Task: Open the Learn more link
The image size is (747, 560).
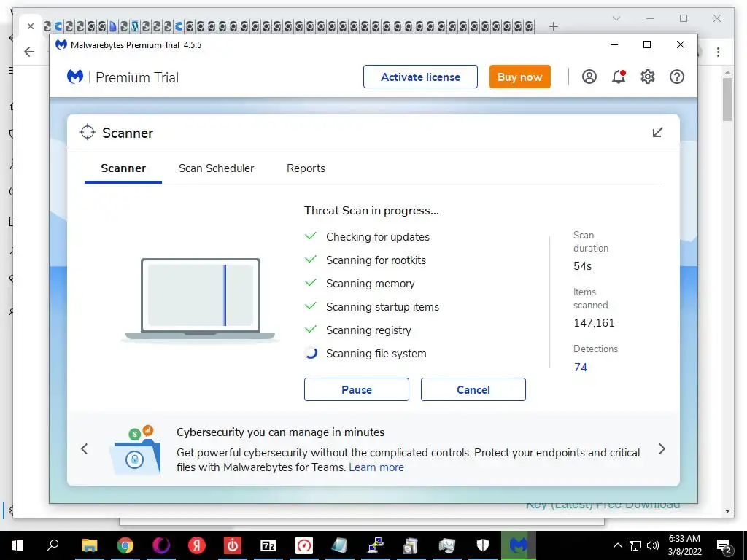Action: pyautogui.click(x=376, y=467)
